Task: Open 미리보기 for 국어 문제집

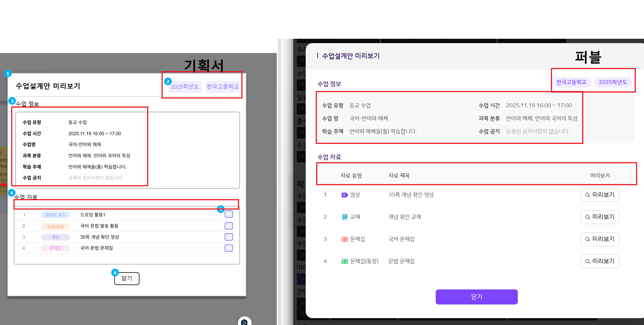Action: pyautogui.click(x=600, y=239)
